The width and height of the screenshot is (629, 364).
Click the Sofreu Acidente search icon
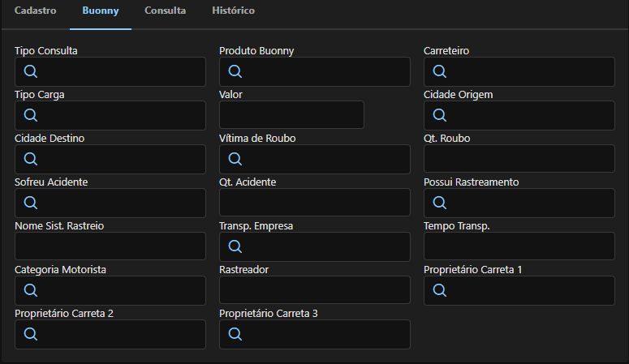tap(31, 203)
